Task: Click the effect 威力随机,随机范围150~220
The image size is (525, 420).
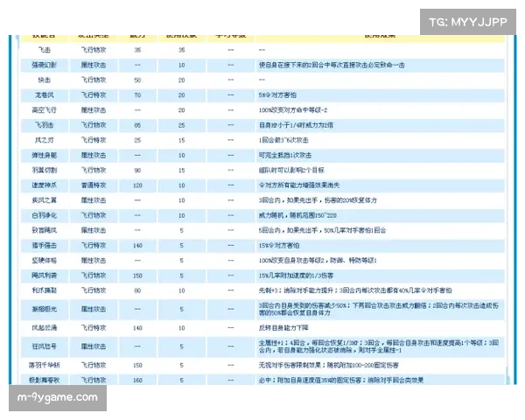Action: pos(297,215)
